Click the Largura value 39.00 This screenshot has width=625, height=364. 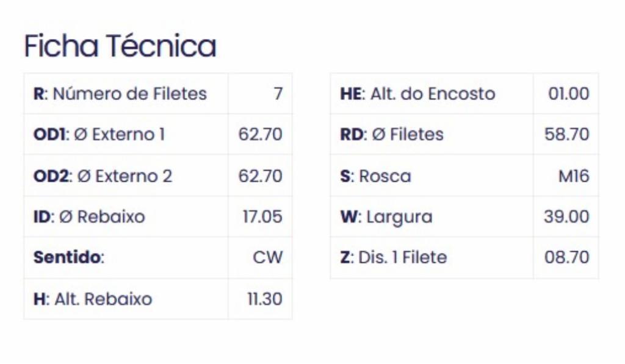coord(566,217)
